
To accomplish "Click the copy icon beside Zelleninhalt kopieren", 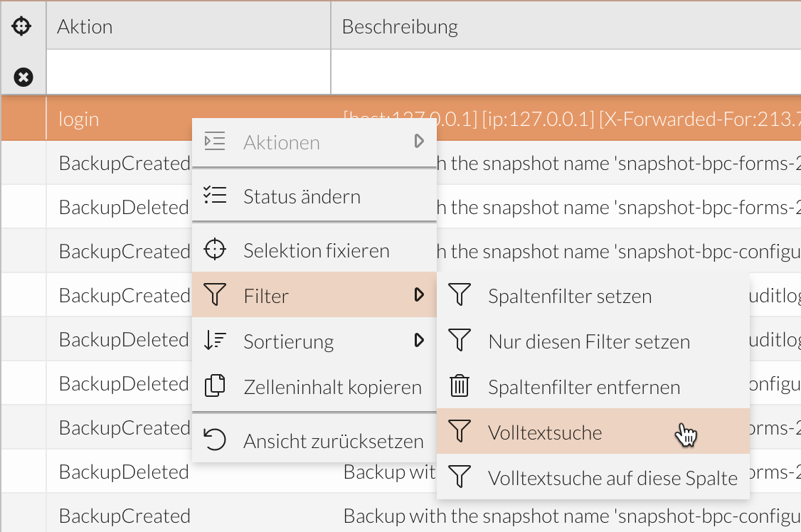I will [x=215, y=386].
